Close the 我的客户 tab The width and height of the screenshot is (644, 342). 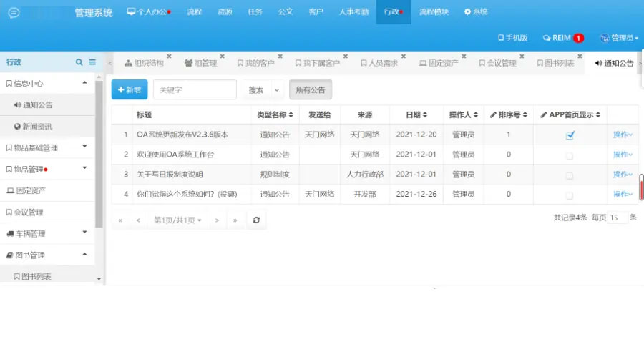click(x=280, y=56)
